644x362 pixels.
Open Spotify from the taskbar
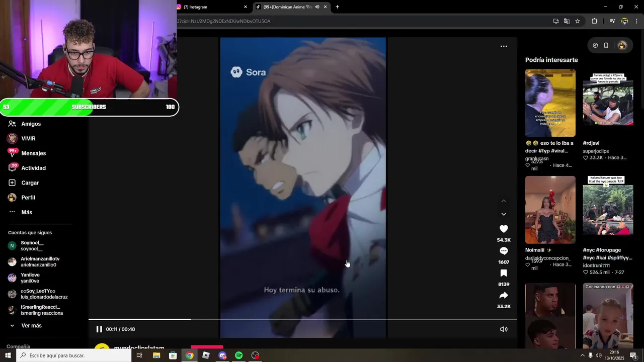(239, 355)
